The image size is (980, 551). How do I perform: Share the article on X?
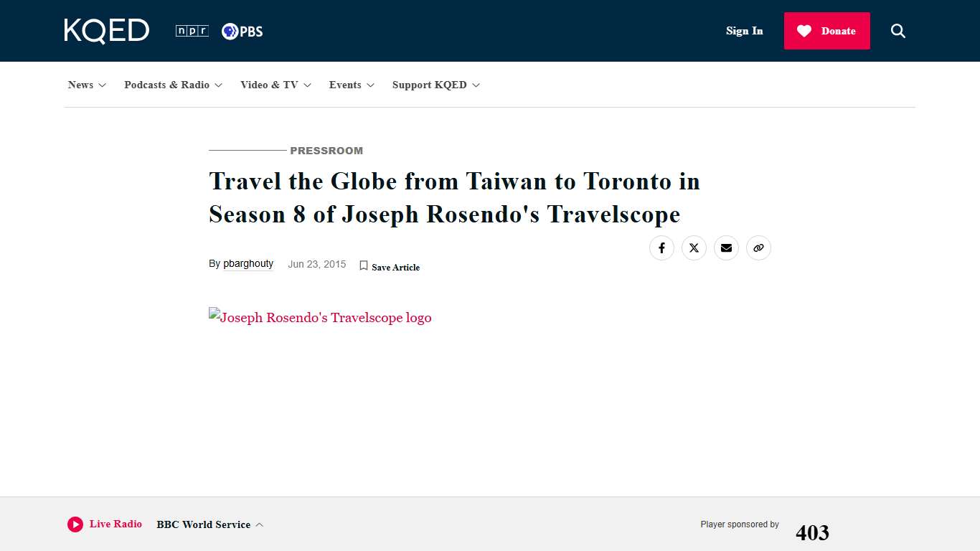(x=694, y=248)
